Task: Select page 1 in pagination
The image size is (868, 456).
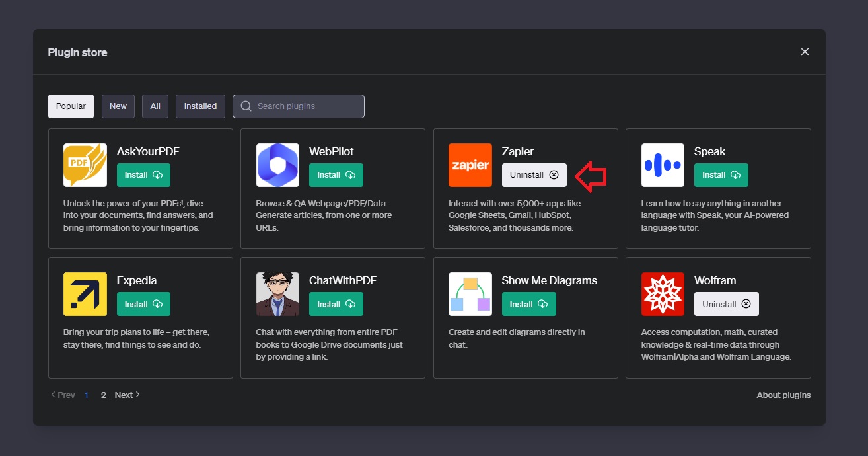Action: pyautogui.click(x=87, y=395)
